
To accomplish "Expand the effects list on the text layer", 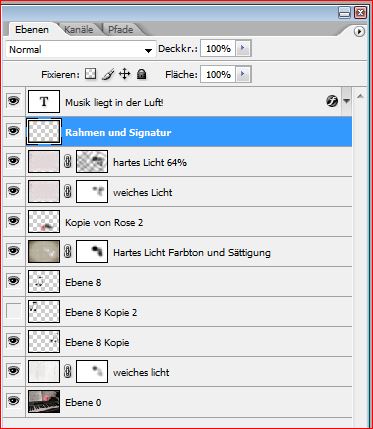I will [x=347, y=101].
